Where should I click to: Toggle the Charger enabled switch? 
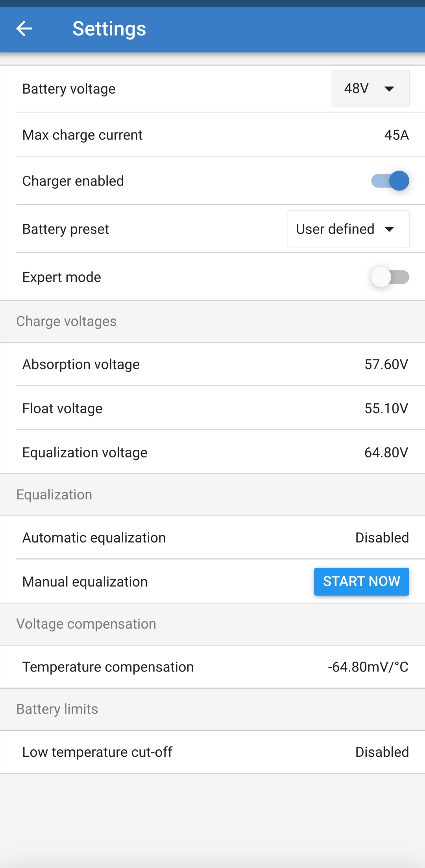390,181
